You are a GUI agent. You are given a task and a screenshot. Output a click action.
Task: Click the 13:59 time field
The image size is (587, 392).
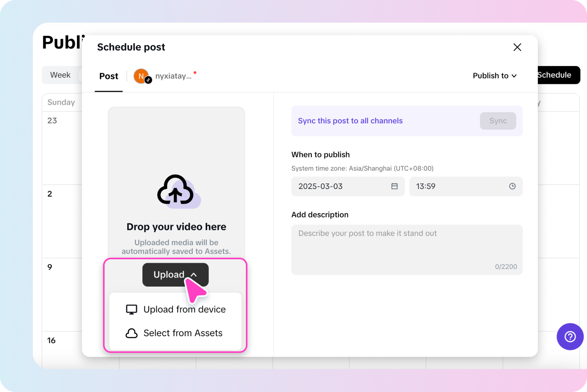461,186
